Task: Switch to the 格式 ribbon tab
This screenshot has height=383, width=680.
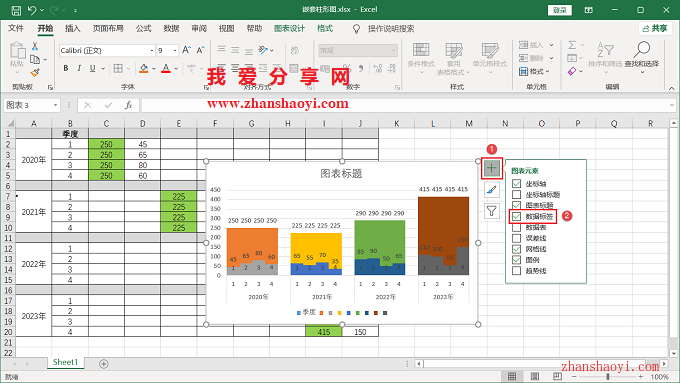Action: click(x=325, y=29)
